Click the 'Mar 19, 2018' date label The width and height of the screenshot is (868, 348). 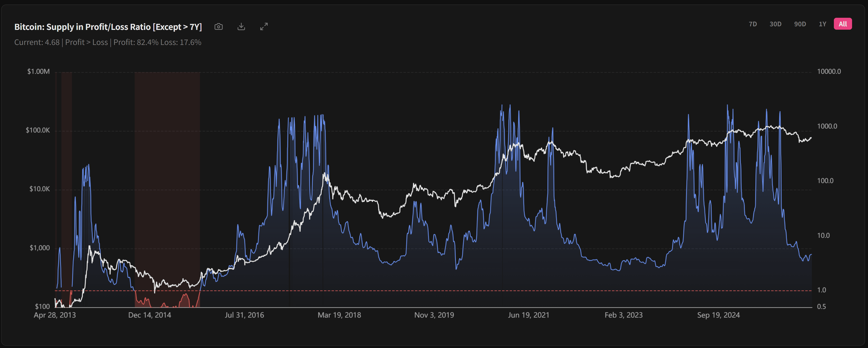pyautogui.click(x=339, y=315)
